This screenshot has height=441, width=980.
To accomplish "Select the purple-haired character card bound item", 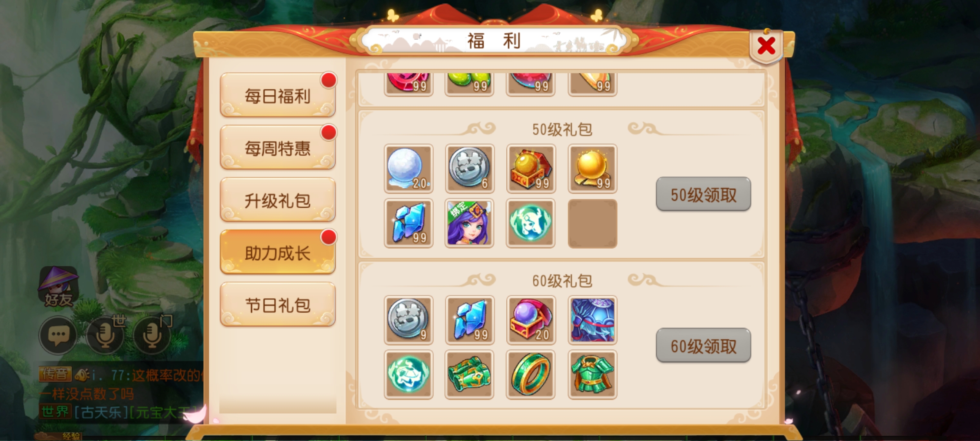I will coord(470,223).
